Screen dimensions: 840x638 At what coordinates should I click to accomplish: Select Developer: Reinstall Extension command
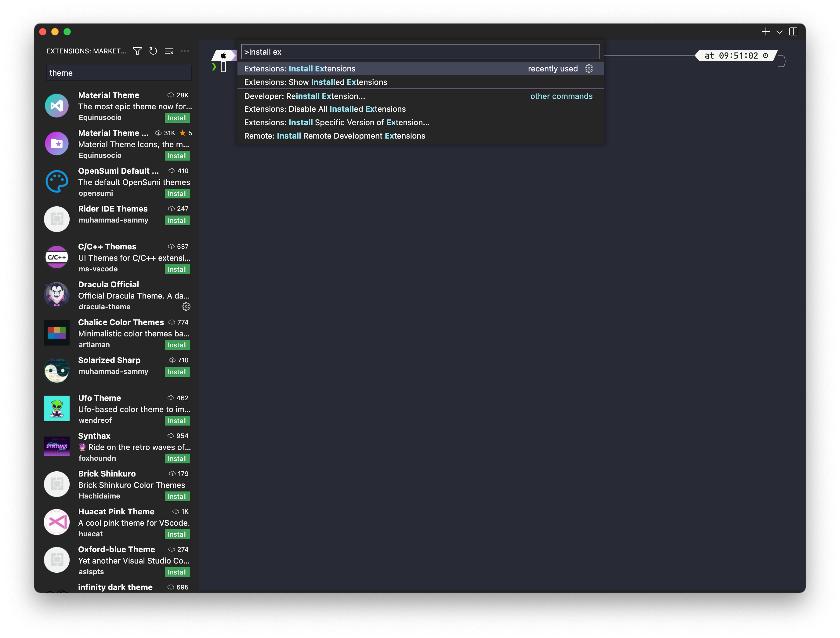(x=304, y=96)
